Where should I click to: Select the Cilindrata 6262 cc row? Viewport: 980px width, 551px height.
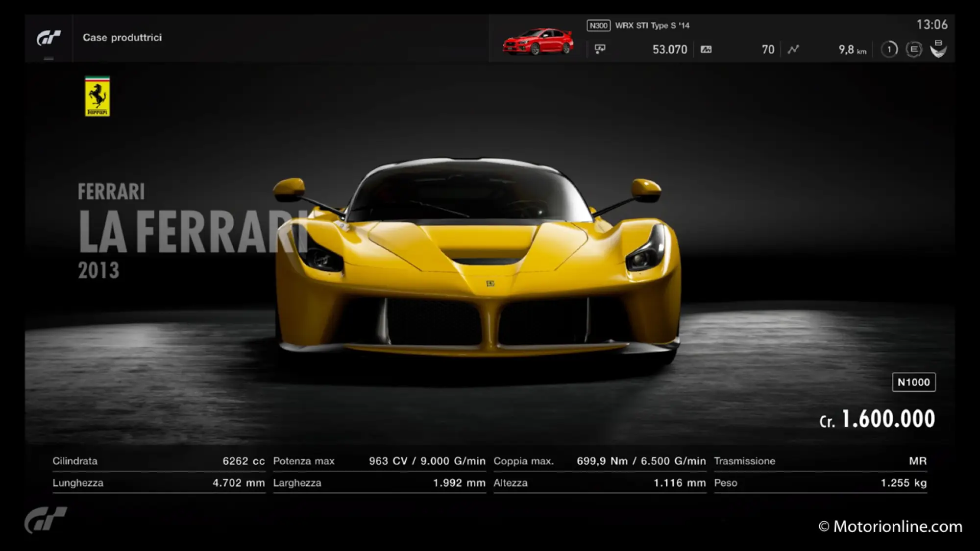coord(159,461)
